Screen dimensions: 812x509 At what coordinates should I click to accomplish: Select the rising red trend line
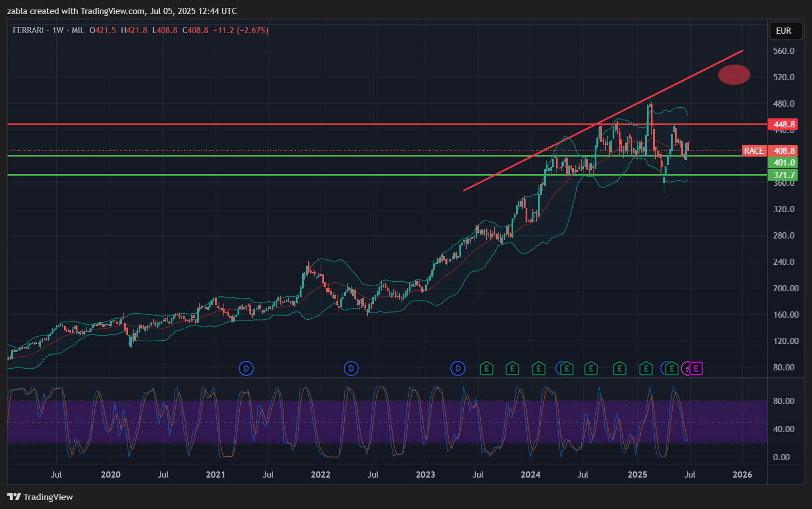pos(603,121)
